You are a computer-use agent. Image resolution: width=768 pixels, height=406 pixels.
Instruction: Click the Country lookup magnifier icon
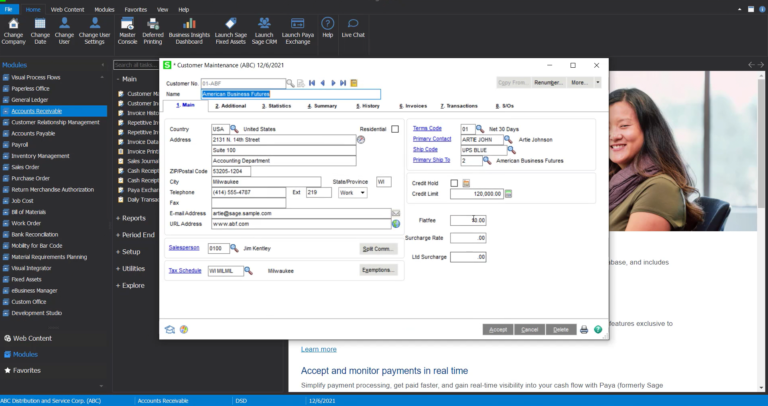(x=234, y=129)
